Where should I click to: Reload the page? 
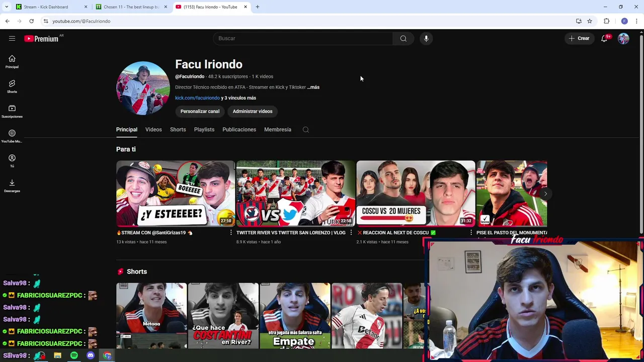pyautogui.click(x=31, y=21)
